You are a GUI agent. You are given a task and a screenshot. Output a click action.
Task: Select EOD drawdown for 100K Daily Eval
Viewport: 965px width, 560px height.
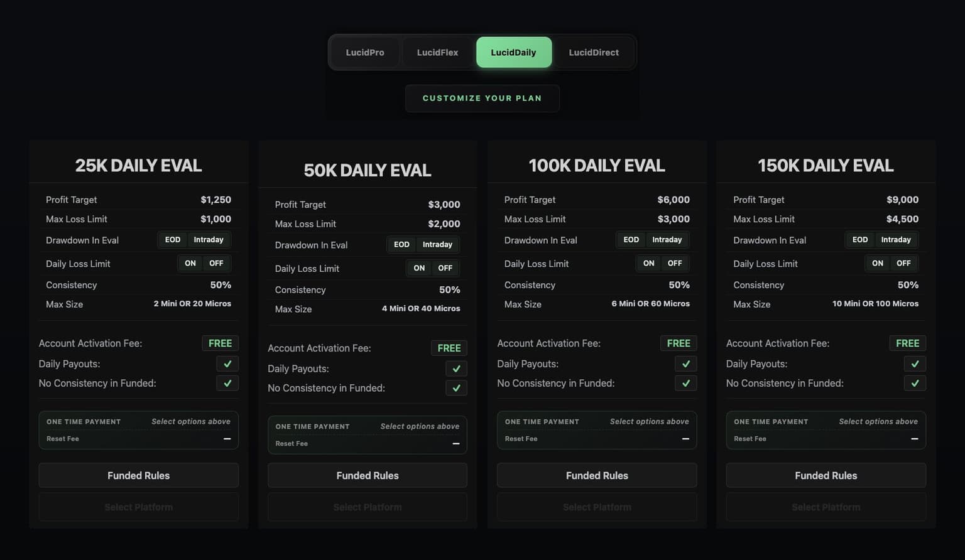pos(631,240)
